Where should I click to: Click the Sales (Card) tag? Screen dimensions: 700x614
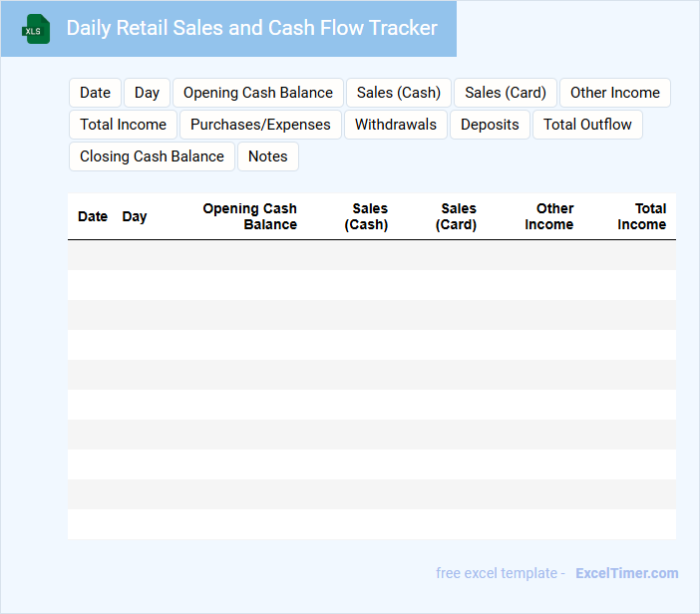coord(506,93)
